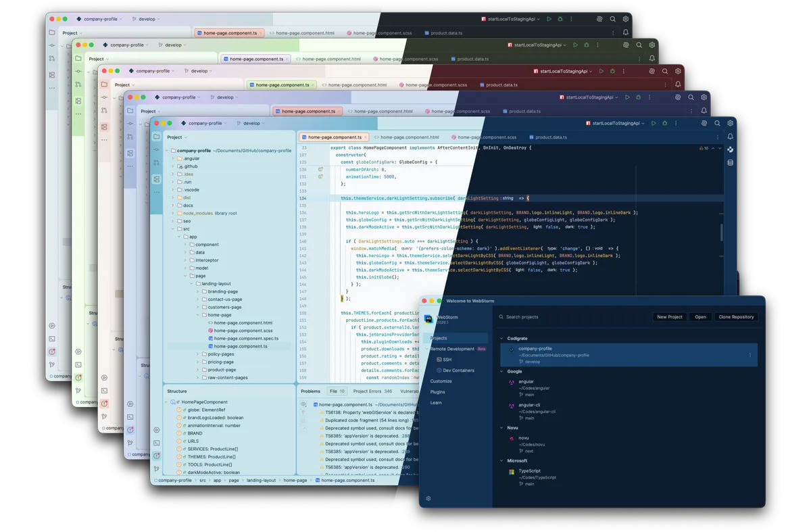Select home-page.component.ts tab in the green-themed window

pyautogui.click(x=255, y=59)
